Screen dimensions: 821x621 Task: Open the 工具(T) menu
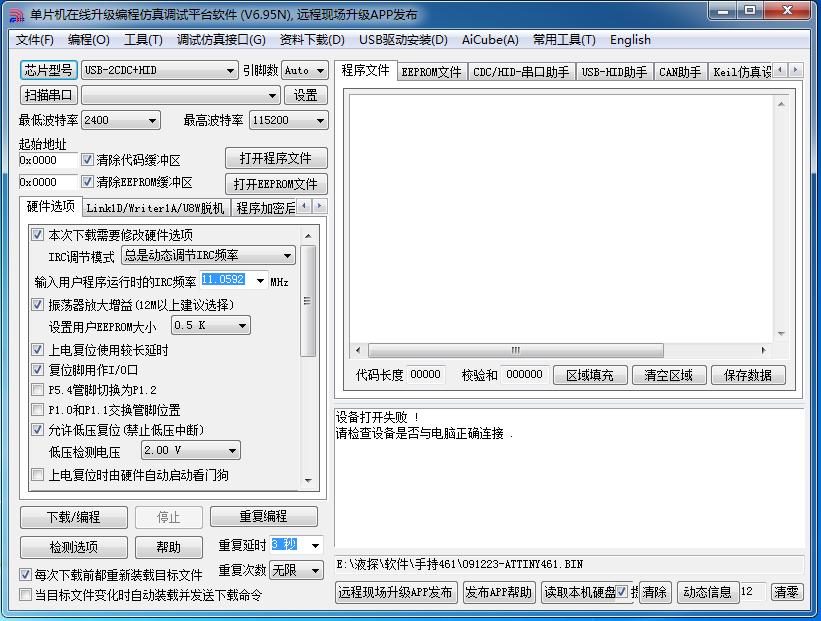(x=143, y=40)
